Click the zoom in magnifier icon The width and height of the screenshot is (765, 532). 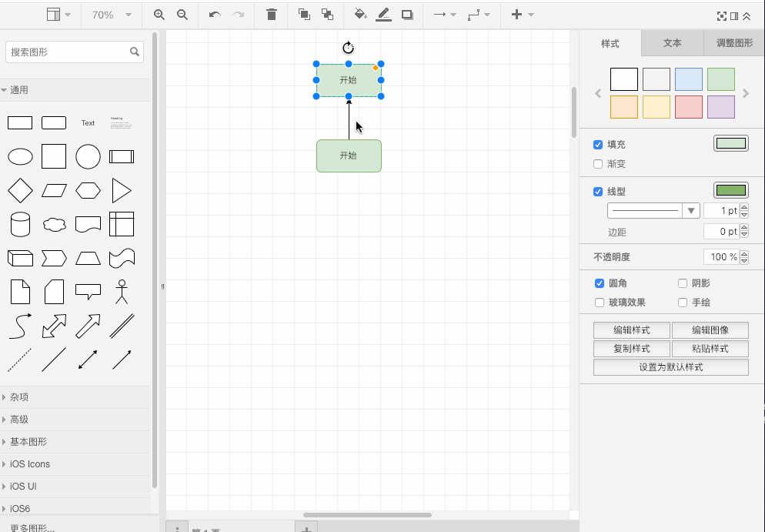(x=159, y=15)
